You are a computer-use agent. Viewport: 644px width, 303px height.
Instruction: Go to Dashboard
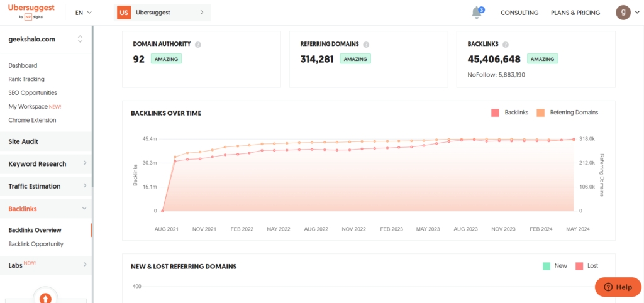[23, 65]
